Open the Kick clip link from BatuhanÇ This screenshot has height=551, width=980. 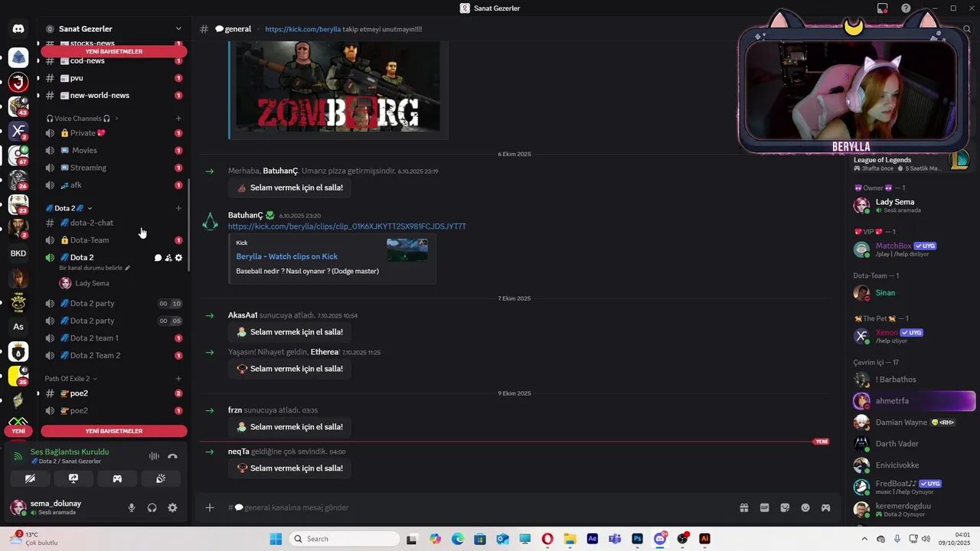[x=347, y=227]
